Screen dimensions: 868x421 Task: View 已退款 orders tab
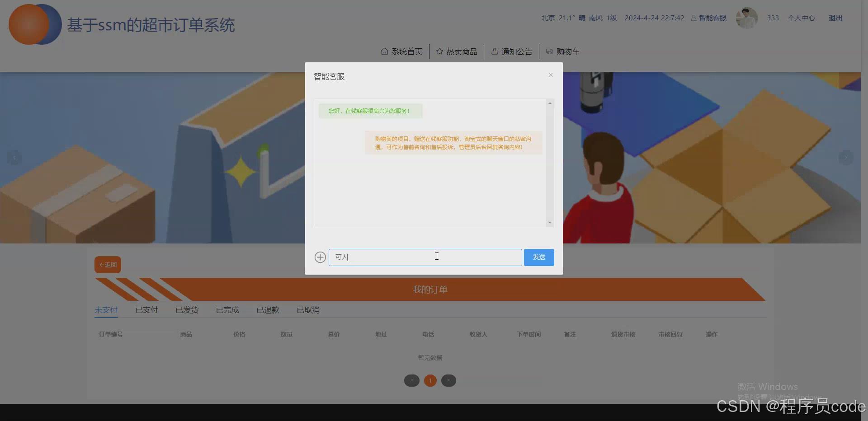pos(268,310)
